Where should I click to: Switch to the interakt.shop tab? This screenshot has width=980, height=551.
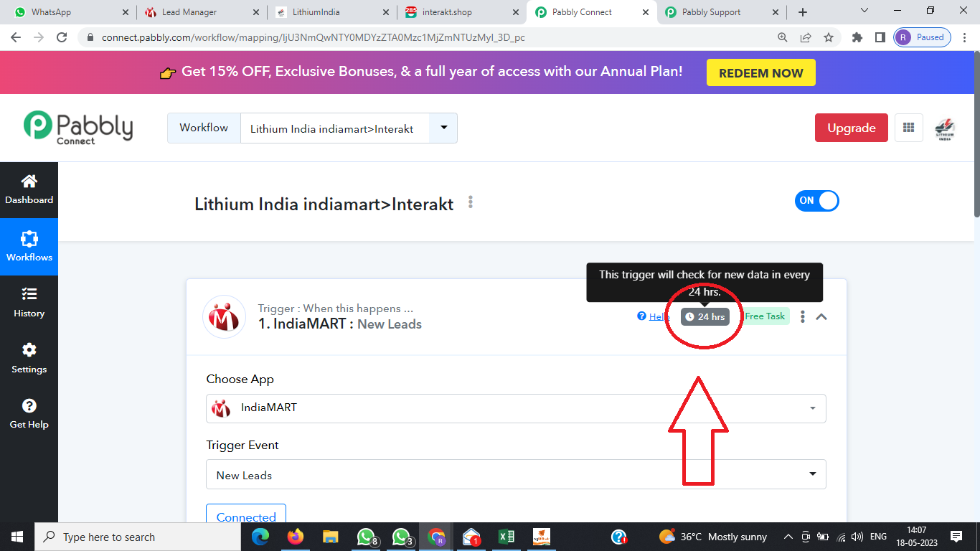click(462, 12)
